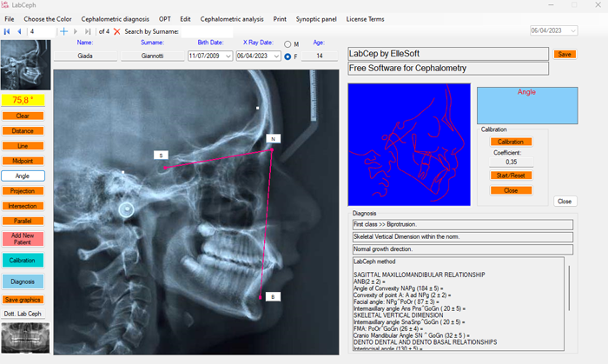Image resolution: width=608 pixels, height=364 pixels.
Task: Open the Birth Date dropdown
Action: pyautogui.click(x=228, y=56)
